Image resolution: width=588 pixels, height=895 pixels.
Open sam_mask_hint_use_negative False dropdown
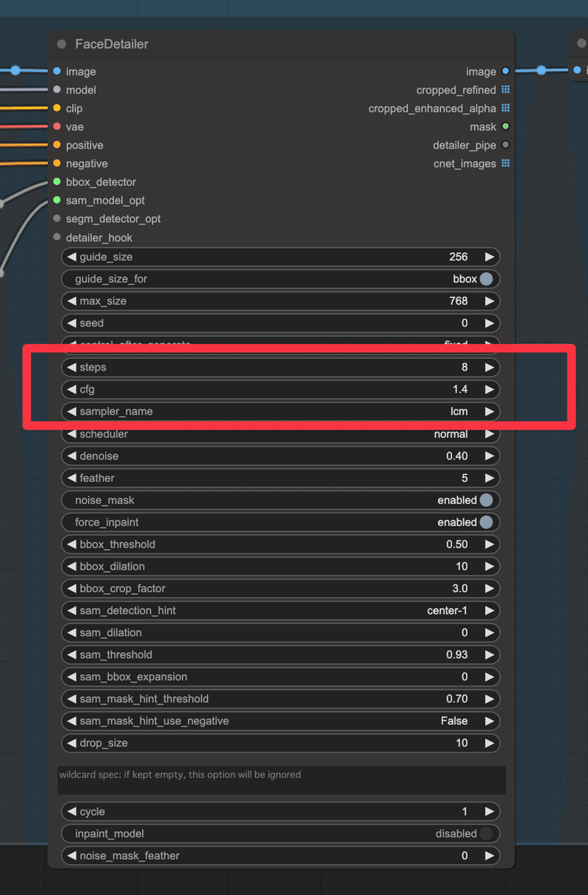coord(282,721)
